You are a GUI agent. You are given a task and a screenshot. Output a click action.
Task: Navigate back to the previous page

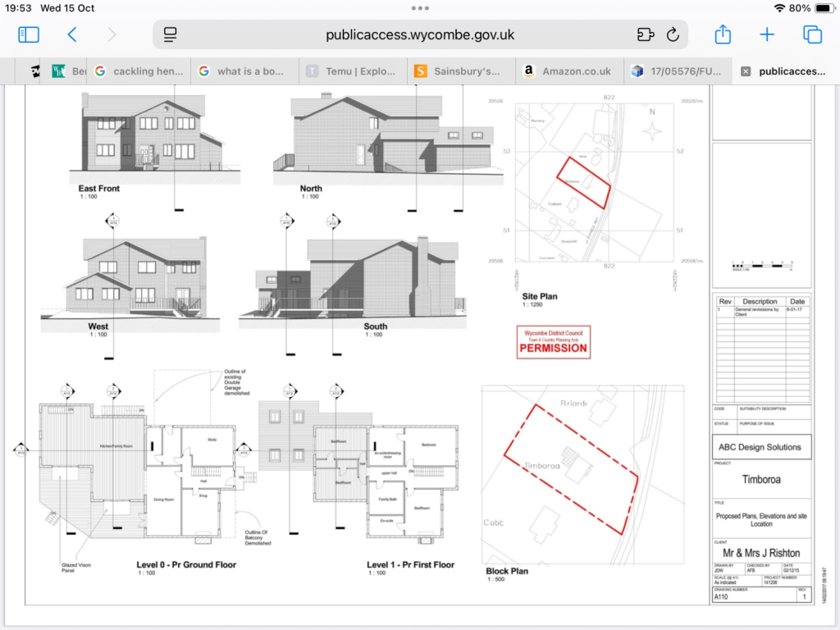click(x=72, y=34)
